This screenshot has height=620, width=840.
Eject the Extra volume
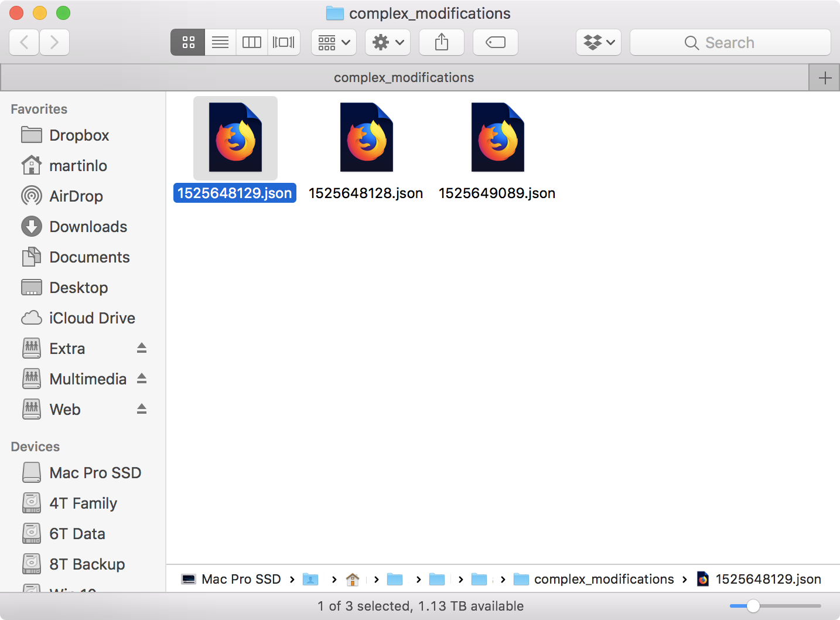click(x=142, y=348)
